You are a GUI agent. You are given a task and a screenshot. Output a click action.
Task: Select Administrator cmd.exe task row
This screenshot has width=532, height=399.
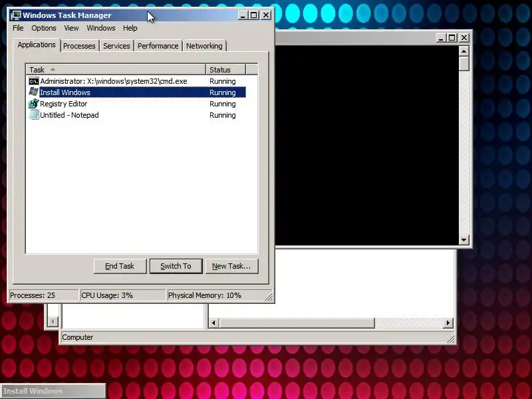[x=137, y=81]
